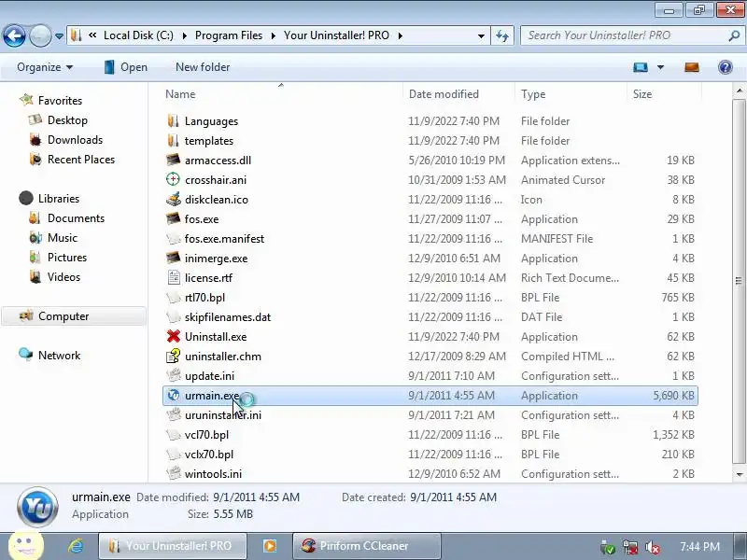Switch to Piriform CCleaner taskbar button
This screenshot has height=560, width=747.
[x=367, y=546]
